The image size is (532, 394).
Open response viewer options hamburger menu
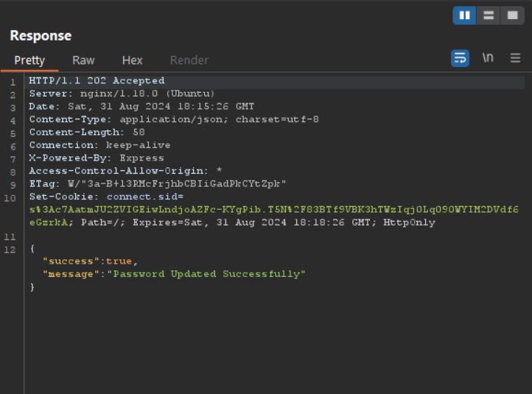(515, 58)
